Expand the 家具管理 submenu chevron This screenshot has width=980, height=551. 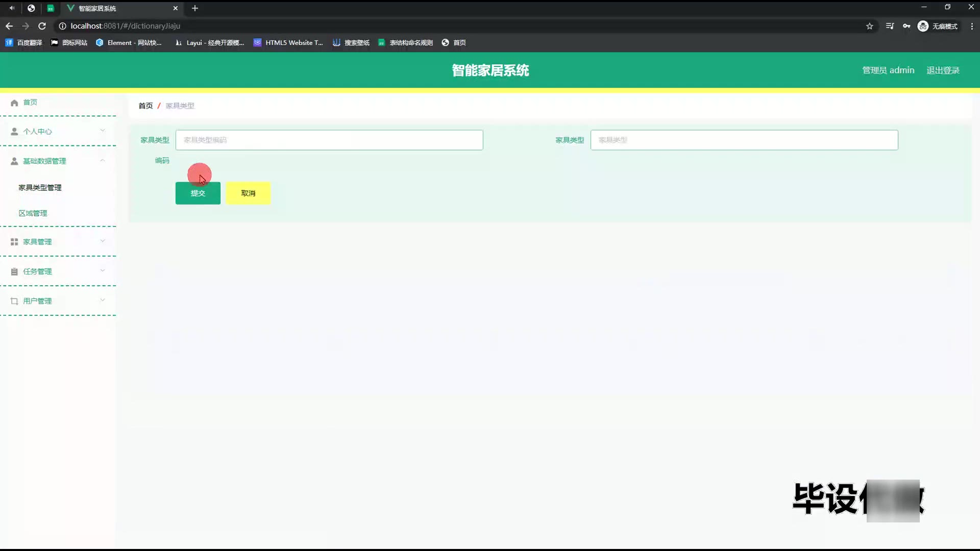(103, 241)
